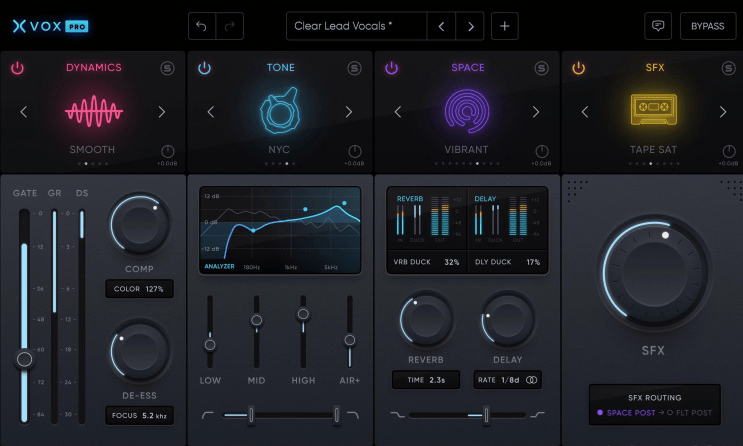Click the delay RATE 1/8d field
The width and height of the screenshot is (743, 446).
507,380
